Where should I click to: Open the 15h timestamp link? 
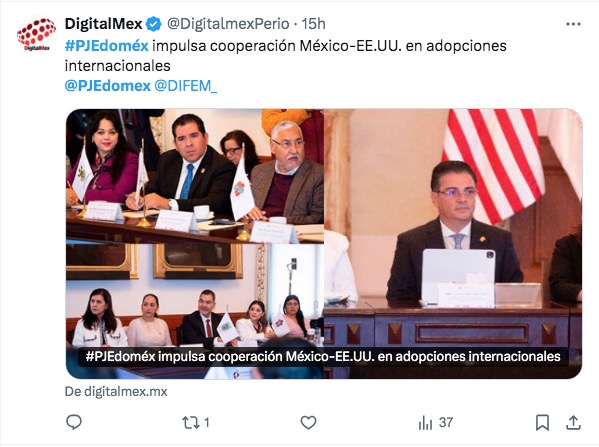pyautogui.click(x=313, y=24)
